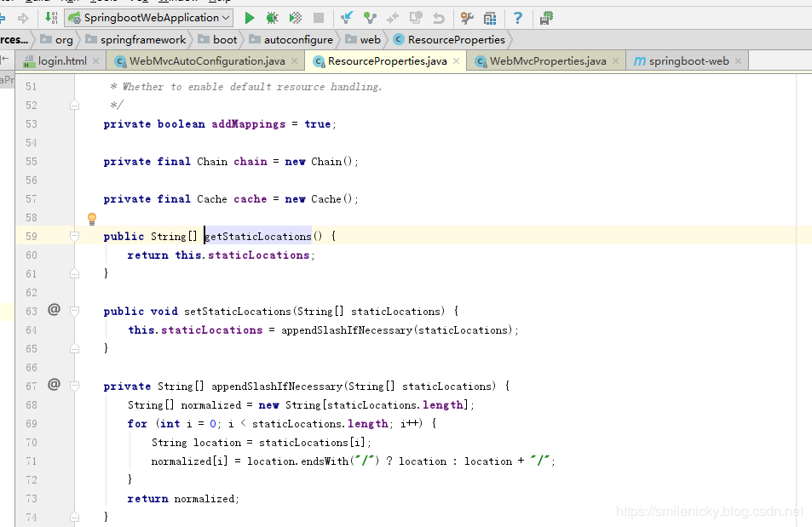The width and height of the screenshot is (812, 527).
Task: Click setStaticLocations method name
Action: pos(238,312)
